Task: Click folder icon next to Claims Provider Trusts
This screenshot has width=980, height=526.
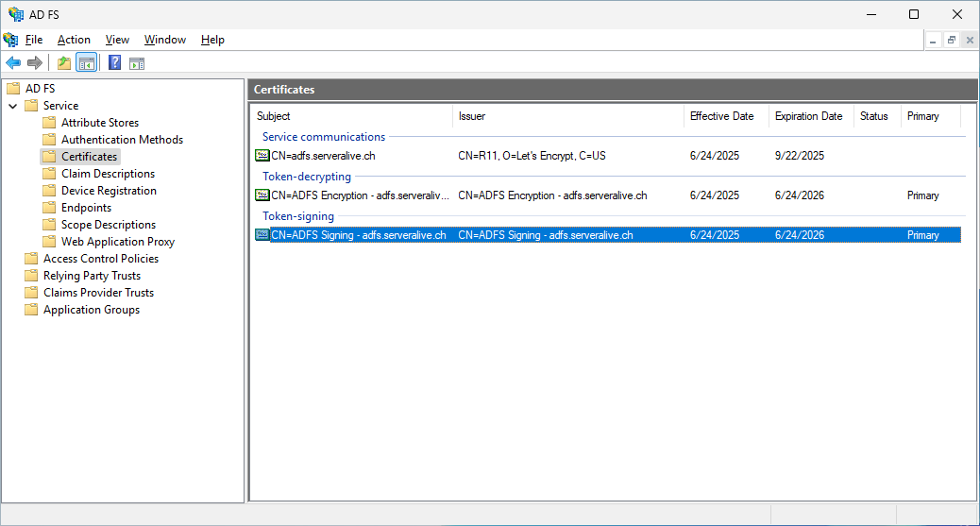Action: click(31, 292)
